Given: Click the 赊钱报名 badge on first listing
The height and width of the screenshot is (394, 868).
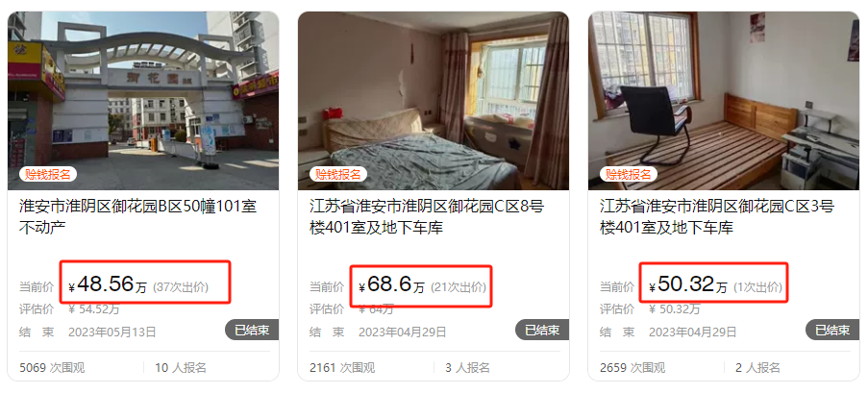Looking at the screenshot, I should 48,174.
